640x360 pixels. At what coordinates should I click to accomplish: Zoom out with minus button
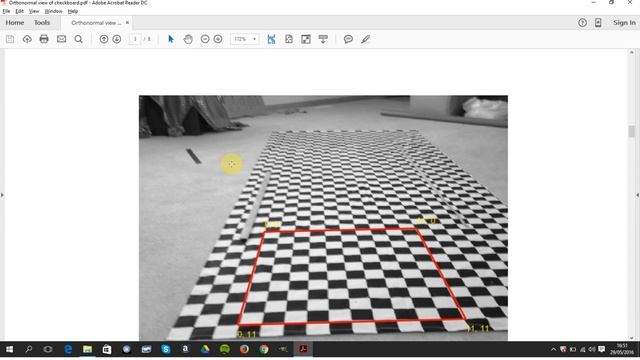[x=205, y=39]
